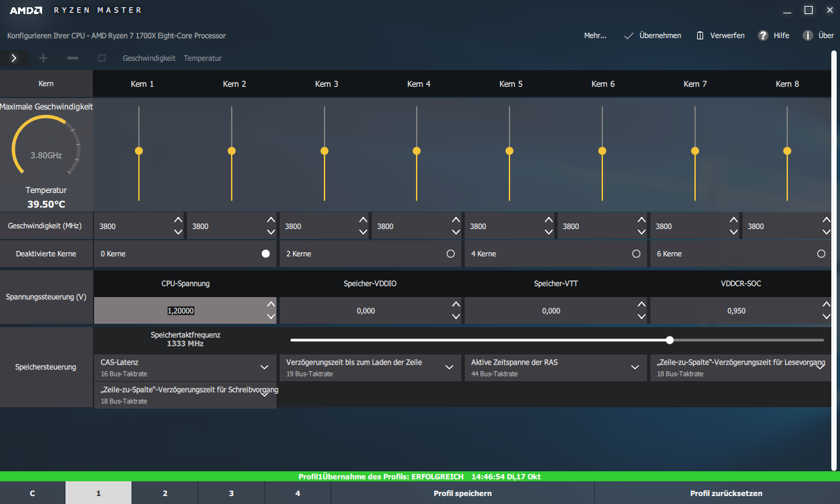The width and height of the screenshot is (840, 504).
Task: Increase Kern 8 speed with the up arrow
Action: pos(827,220)
